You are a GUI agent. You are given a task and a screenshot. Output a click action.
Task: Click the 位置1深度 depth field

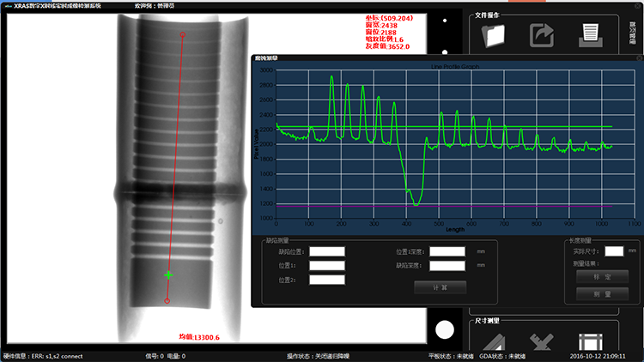[x=447, y=251]
